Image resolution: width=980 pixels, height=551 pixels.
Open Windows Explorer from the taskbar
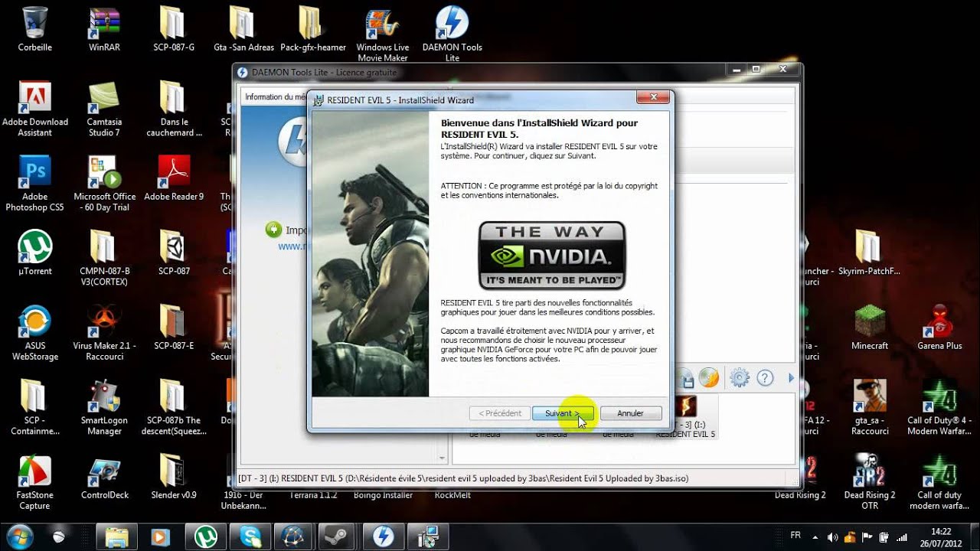click(116, 536)
